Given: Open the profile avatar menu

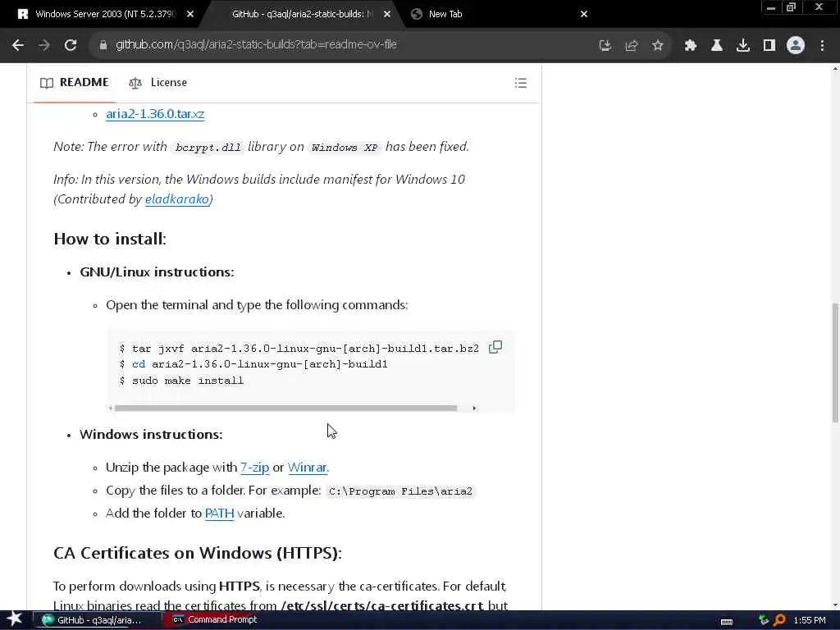Looking at the screenshot, I should pyautogui.click(x=796, y=45).
